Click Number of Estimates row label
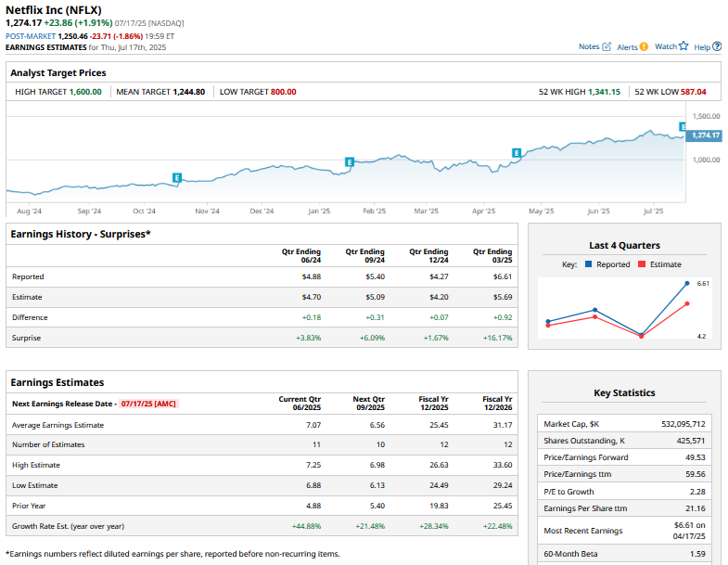728x565 pixels. pos(48,444)
